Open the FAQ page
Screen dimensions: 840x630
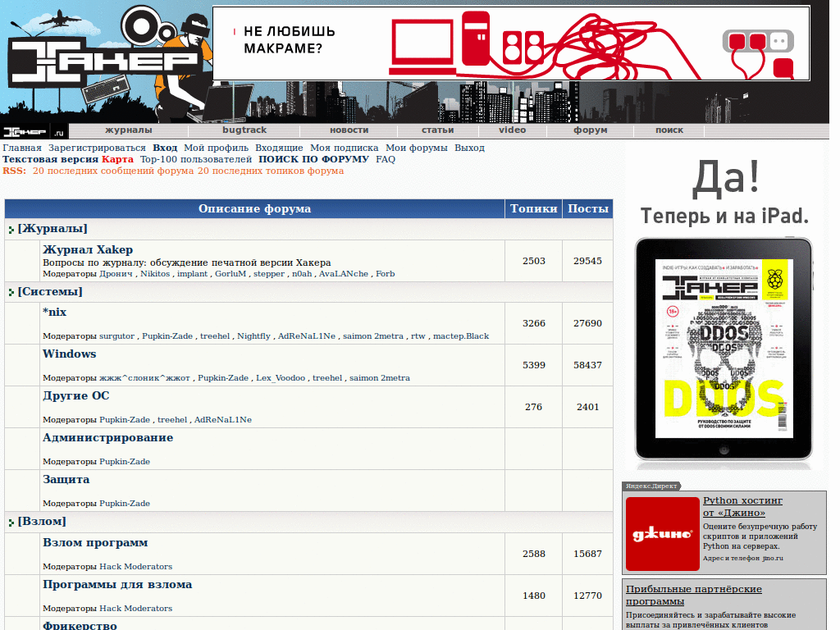coord(384,158)
